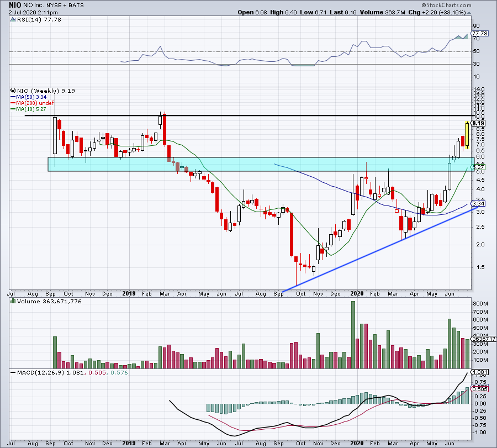Viewport: 497px width, 448px height.
Task: Click the 'MACD(12,26,9)' legend label
Action: pyautogui.click(x=40, y=372)
